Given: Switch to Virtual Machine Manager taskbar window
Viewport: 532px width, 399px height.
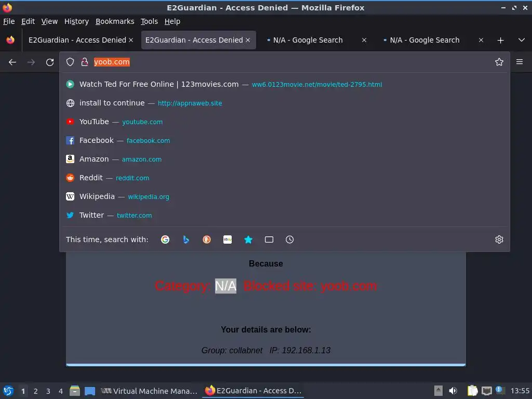Looking at the screenshot, I should (149, 391).
